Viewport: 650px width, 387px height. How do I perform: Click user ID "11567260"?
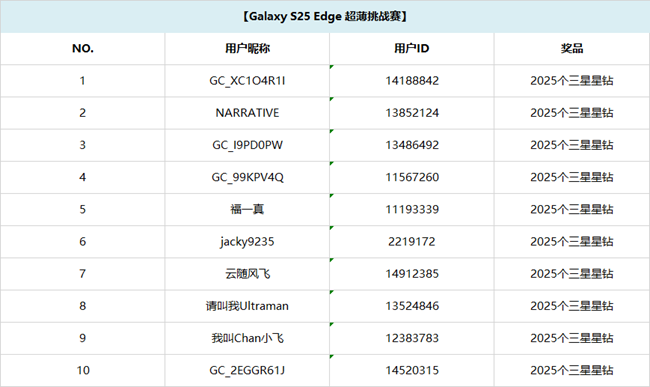412,177
